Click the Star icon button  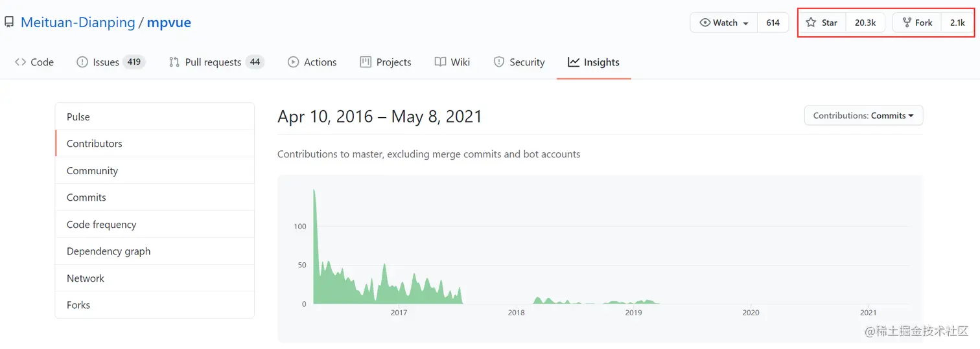[811, 23]
